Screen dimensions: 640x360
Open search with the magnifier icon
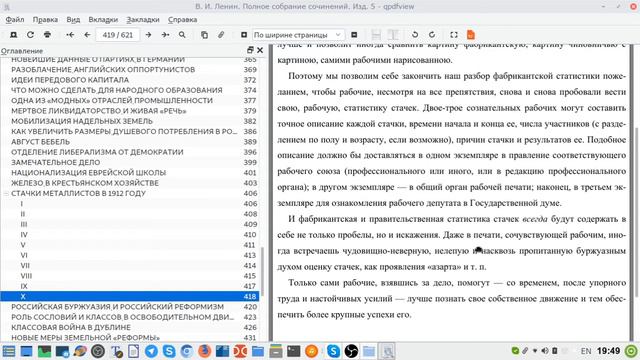[182, 35]
